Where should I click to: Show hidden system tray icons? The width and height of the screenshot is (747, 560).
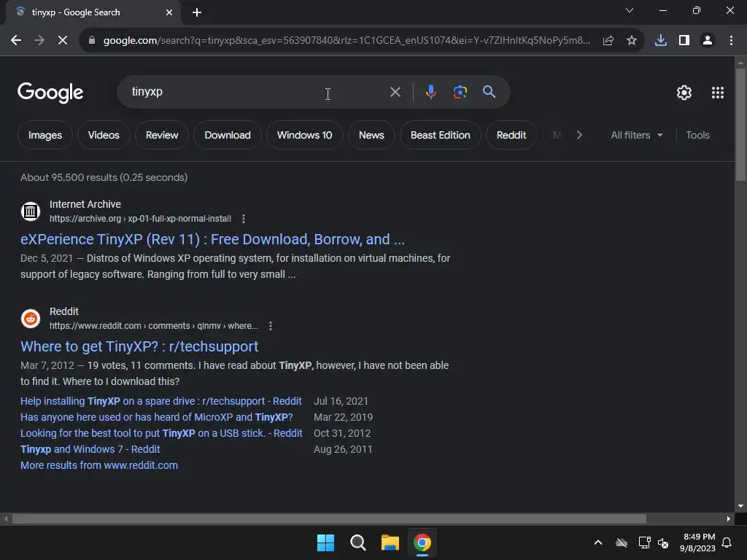pos(598,542)
